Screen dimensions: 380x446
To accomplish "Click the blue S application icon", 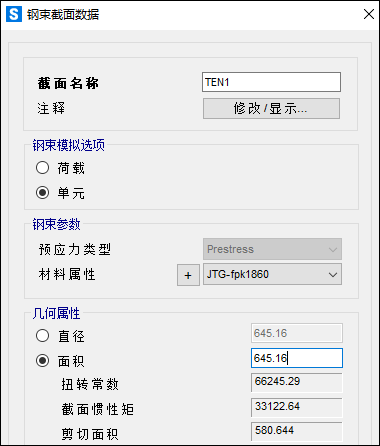I will [x=14, y=14].
